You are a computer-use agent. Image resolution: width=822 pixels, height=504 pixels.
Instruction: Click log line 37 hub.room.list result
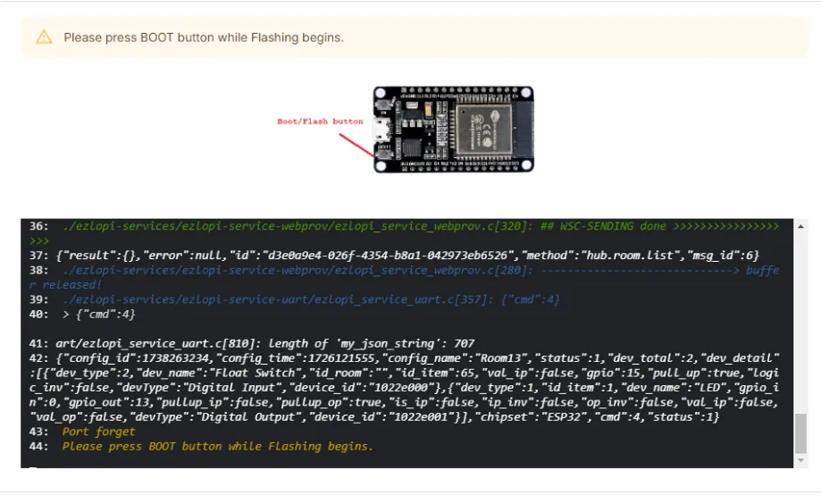pyautogui.click(x=394, y=256)
